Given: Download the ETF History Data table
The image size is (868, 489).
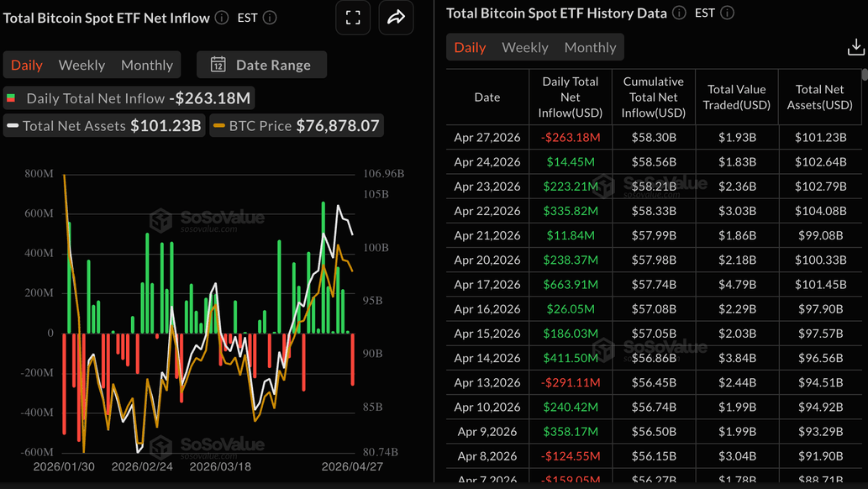Looking at the screenshot, I should [x=855, y=47].
